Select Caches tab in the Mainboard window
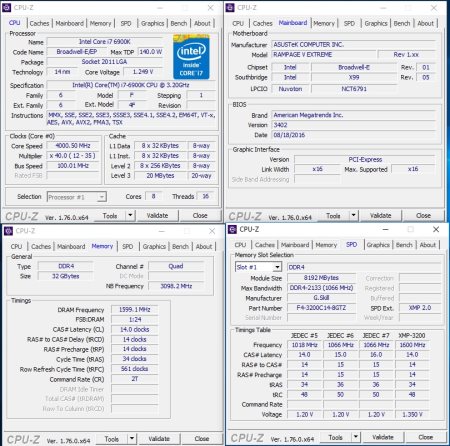450x446 pixels. (x=263, y=23)
